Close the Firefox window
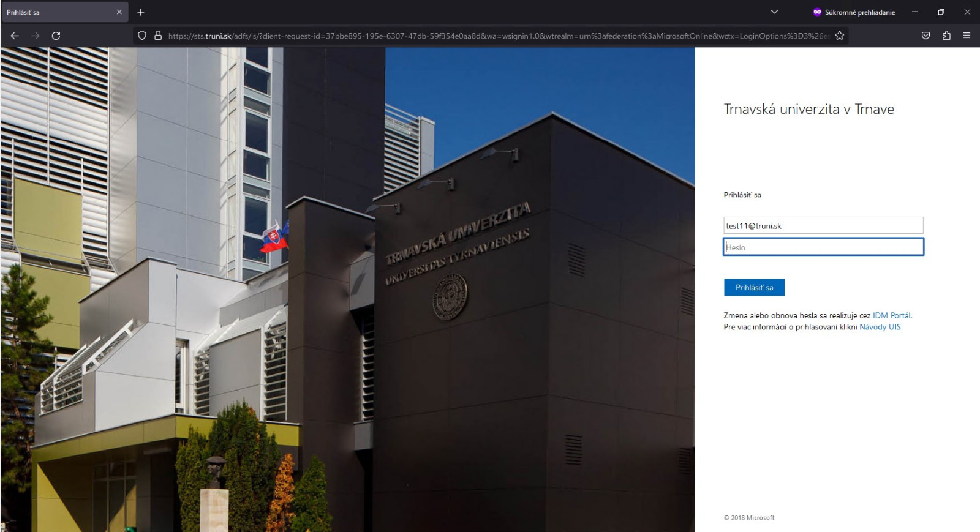 pos(967,12)
